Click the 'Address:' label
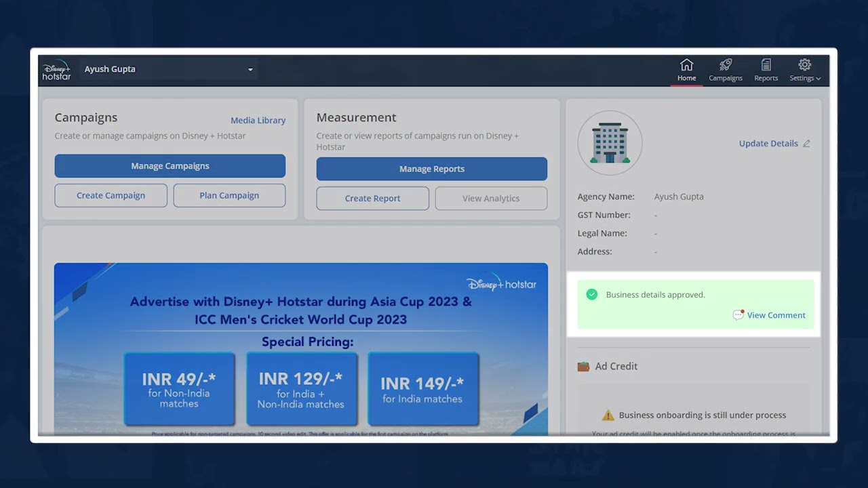The width and height of the screenshot is (868, 488). click(595, 251)
